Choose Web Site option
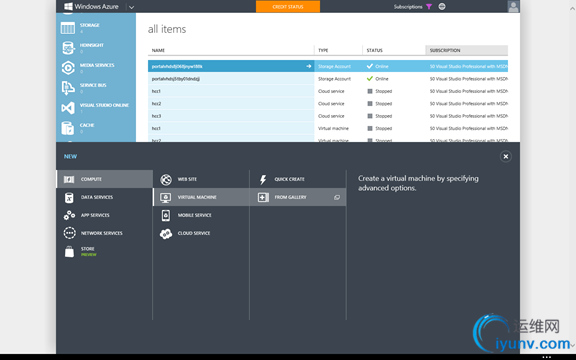The image size is (576, 360). pyautogui.click(x=201, y=179)
